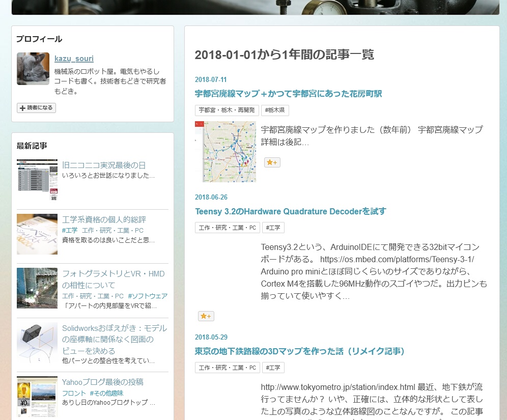Add a star to the 宇都宮廃線マップ article
This screenshot has width=507, height=420.
272,162
